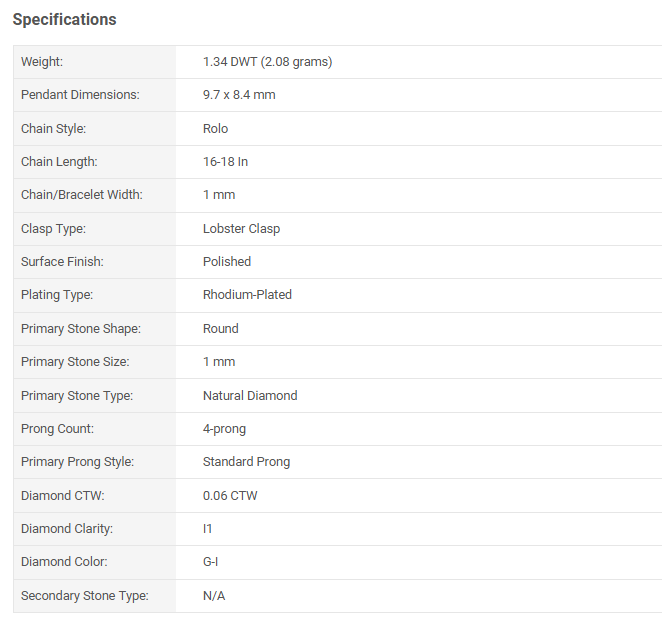Image resolution: width=662 pixels, height=627 pixels.
Task: Click the Natural Diamond value
Action: click(x=250, y=396)
